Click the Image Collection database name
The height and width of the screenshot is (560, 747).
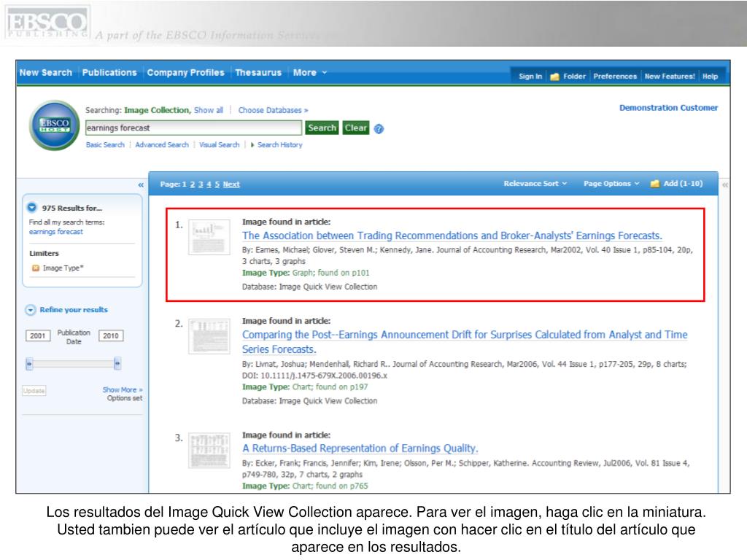156,110
